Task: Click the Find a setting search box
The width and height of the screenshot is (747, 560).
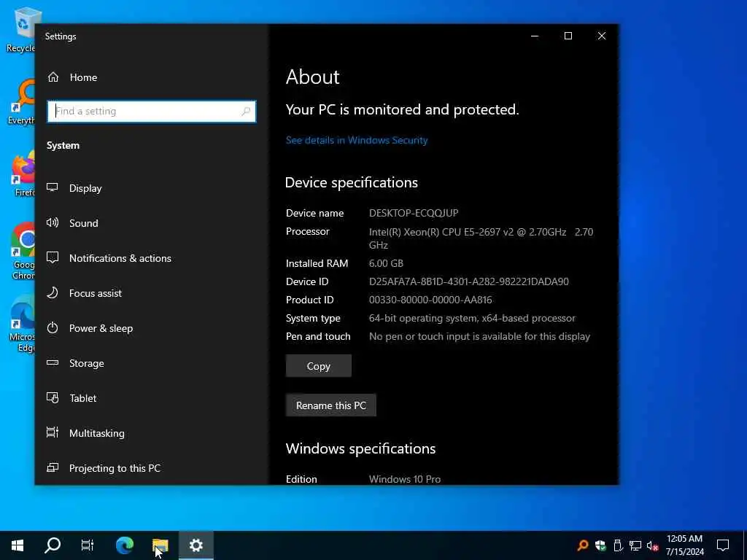Action: click(x=152, y=112)
